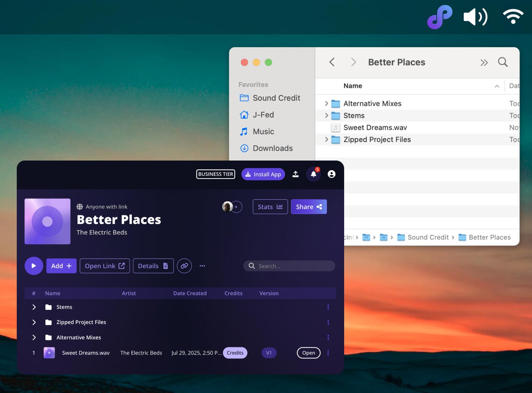This screenshot has height=393, width=532.
Task: Expand Zipped Project Files in Sound Credit list
Action: tap(34, 322)
